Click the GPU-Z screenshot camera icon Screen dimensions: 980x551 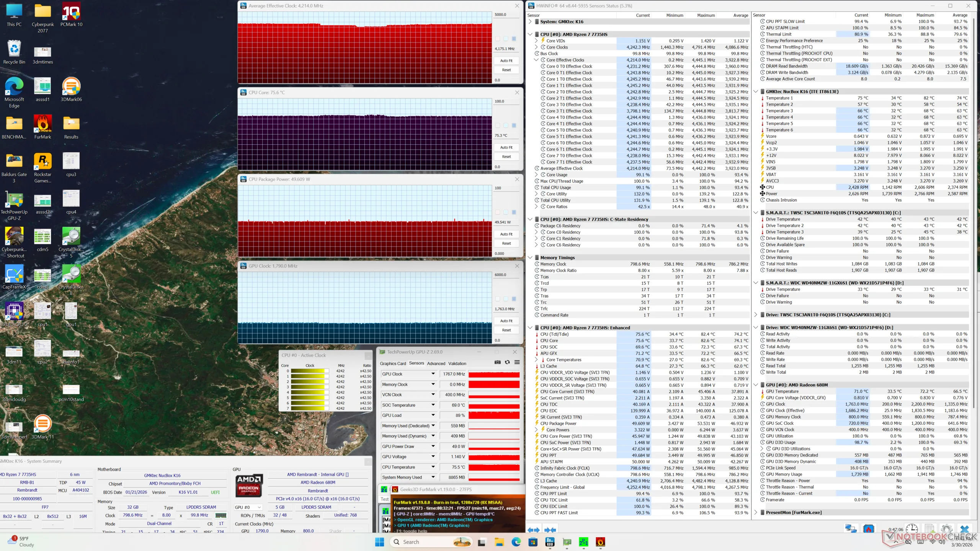pos(497,362)
